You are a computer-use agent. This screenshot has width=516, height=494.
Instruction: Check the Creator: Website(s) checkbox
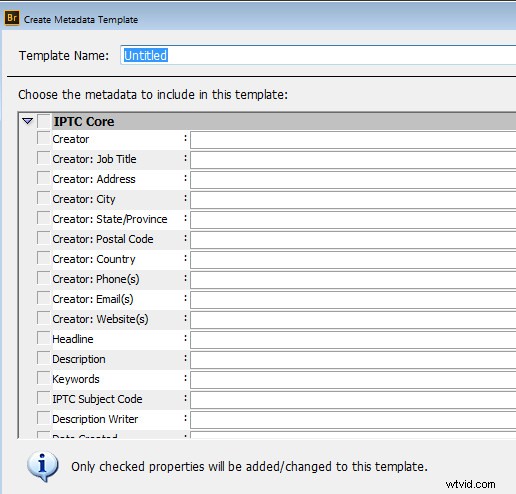pos(44,318)
